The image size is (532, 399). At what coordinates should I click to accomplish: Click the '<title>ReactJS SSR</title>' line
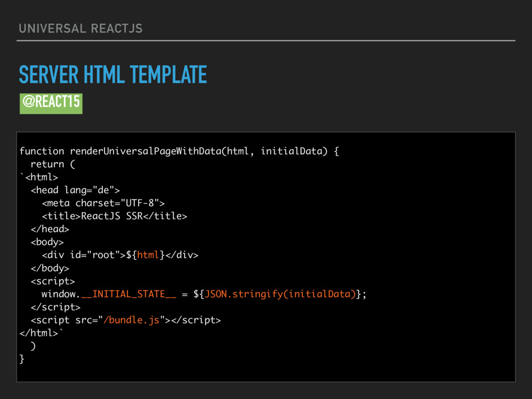(x=114, y=216)
